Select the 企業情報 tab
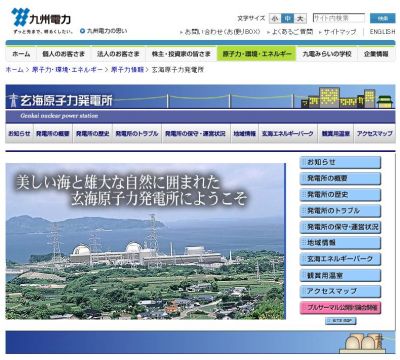Screen dimensions: 400x360 376,54
